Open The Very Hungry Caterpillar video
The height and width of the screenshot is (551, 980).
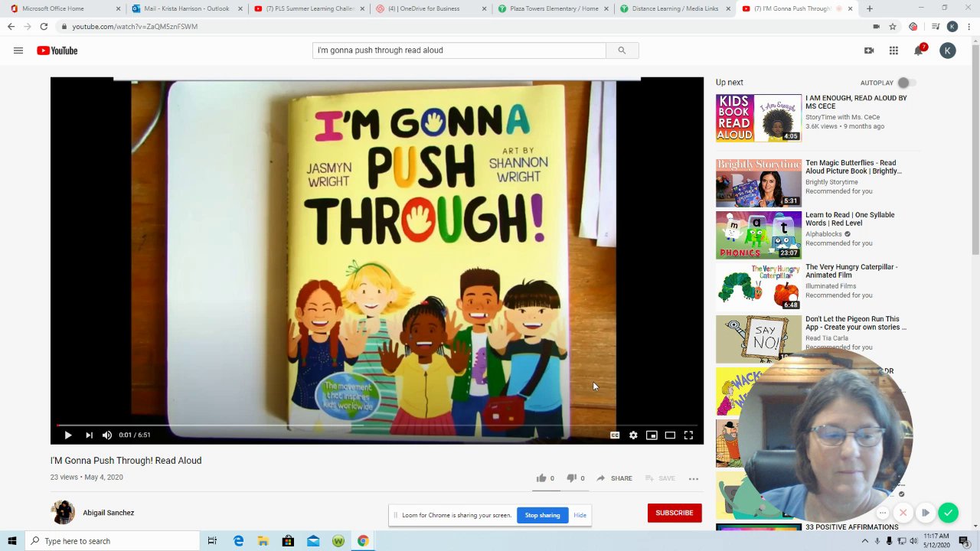click(851, 271)
